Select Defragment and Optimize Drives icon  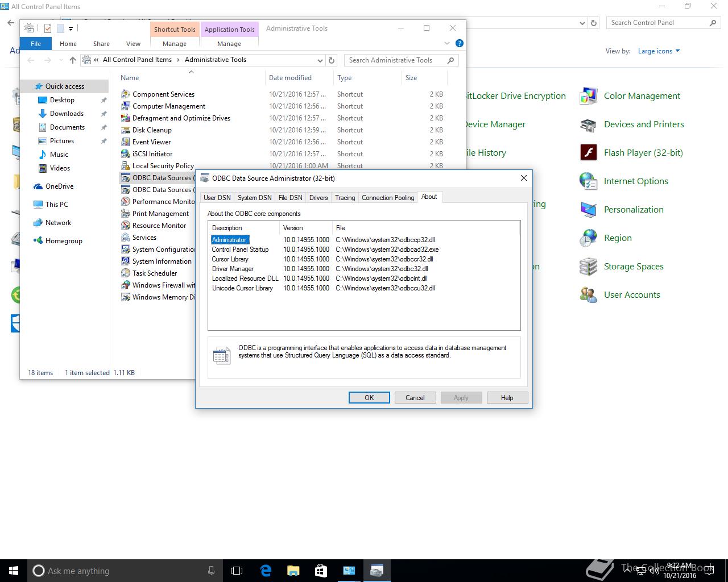(126, 118)
